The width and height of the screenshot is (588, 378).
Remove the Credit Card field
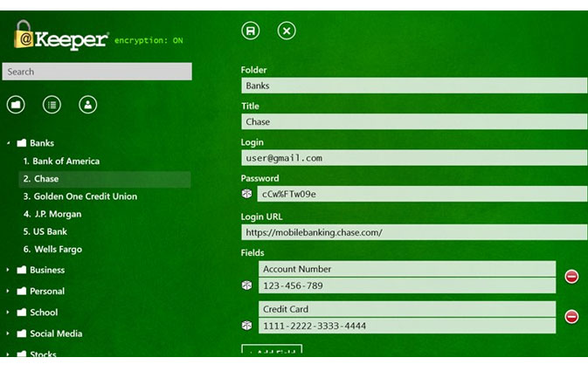(571, 317)
